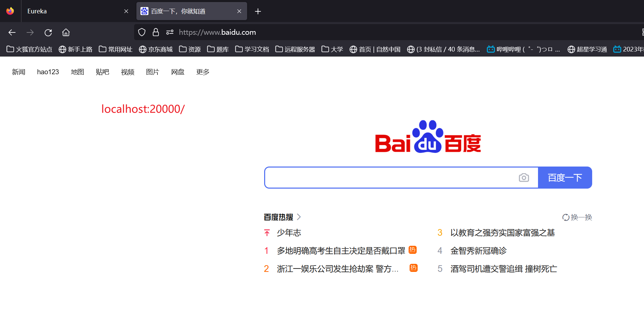Screen dimensions: 644x310
Task: Open the 京东商城 bookmark
Action: coord(156,49)
